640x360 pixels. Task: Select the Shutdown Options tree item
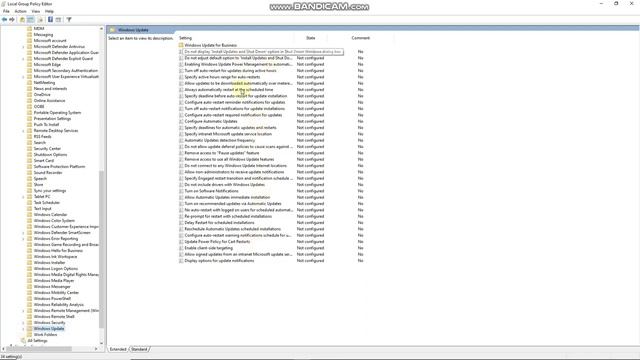50,155
